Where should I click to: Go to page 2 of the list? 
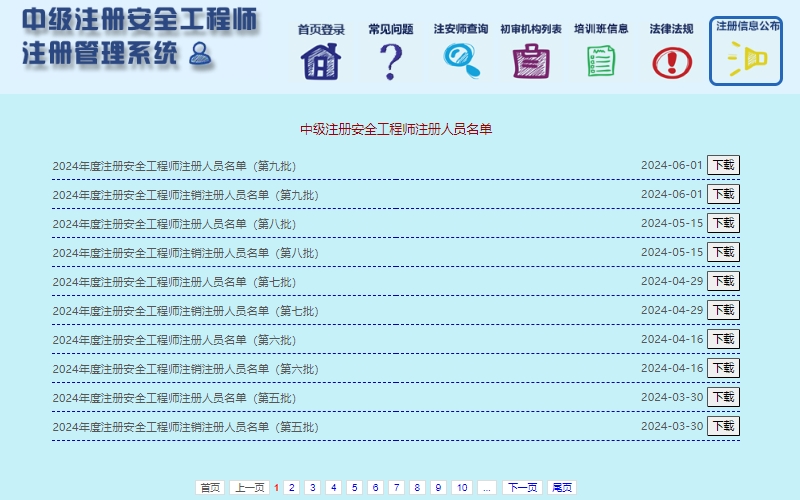point(291,488)
